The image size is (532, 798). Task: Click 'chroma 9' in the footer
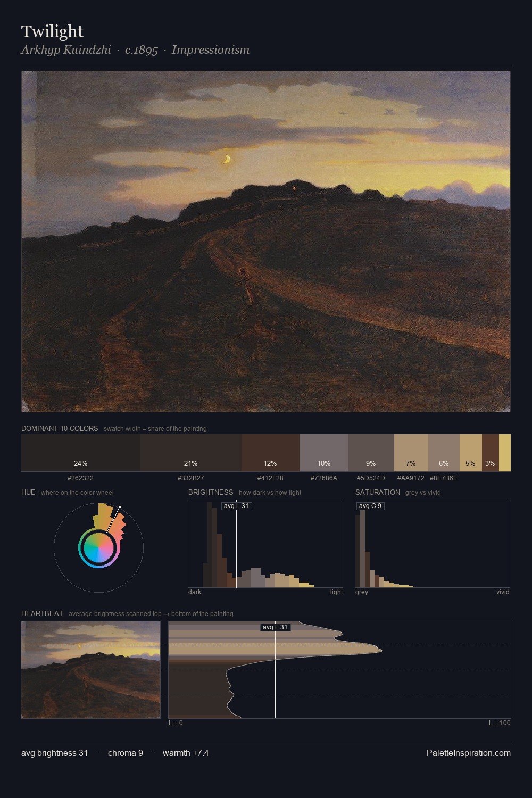coord(126,753)
